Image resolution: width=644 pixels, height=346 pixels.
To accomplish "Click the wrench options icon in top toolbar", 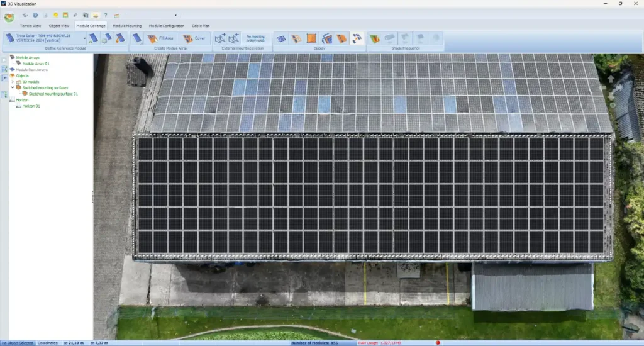I will pos(75,15).
